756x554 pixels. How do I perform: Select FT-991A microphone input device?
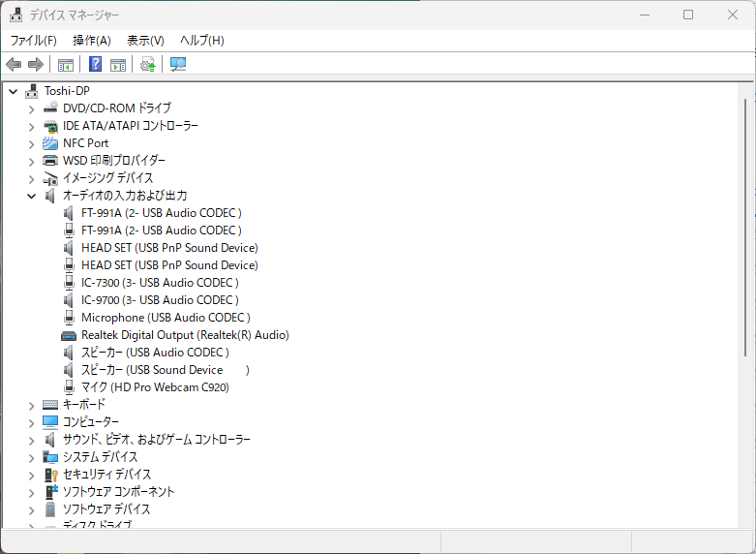162,231
